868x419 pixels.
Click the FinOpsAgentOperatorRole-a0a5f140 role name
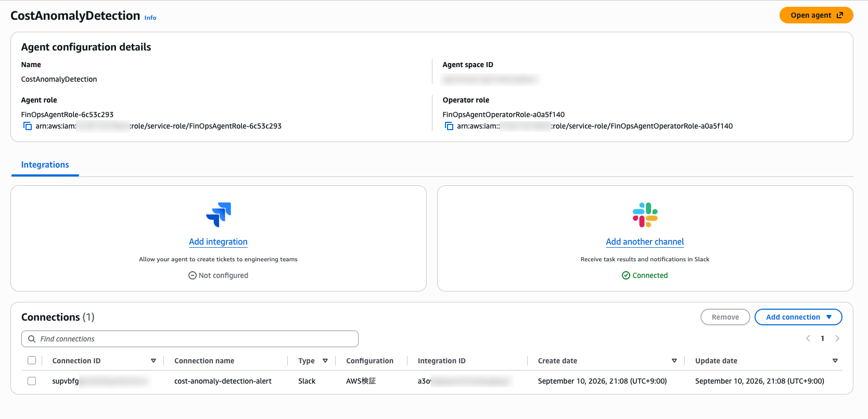[x=504, y=115]
